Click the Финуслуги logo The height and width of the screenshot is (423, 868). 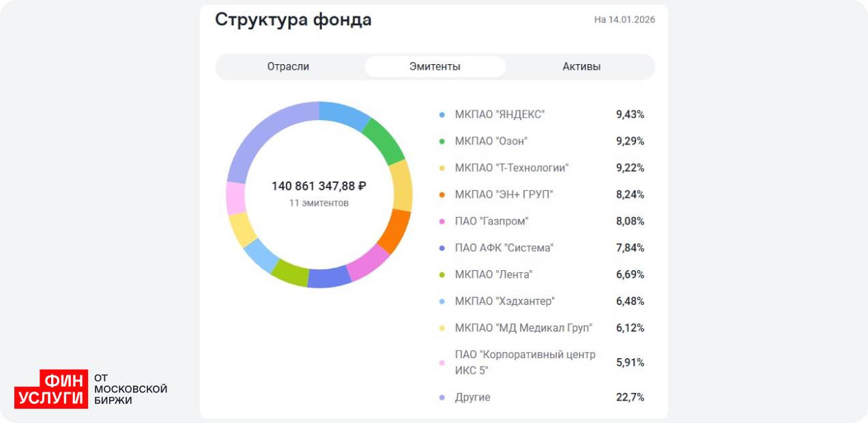pos(51,389)
